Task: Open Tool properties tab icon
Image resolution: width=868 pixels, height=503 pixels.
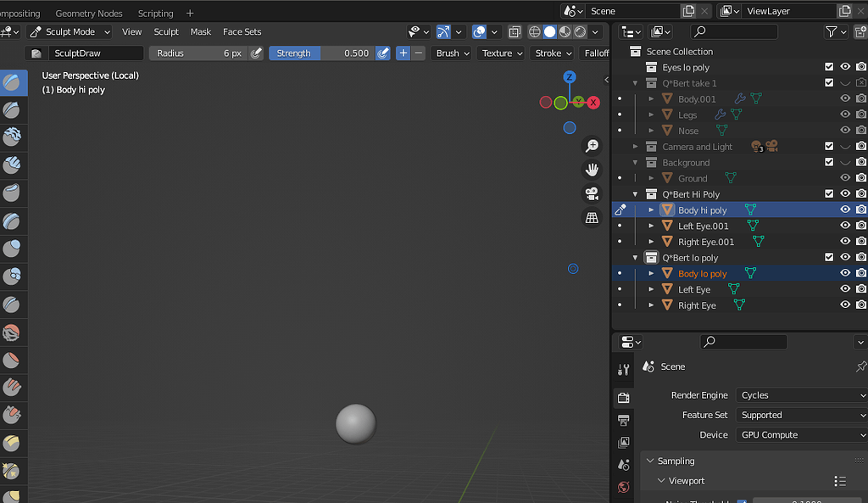Action: 624,369
